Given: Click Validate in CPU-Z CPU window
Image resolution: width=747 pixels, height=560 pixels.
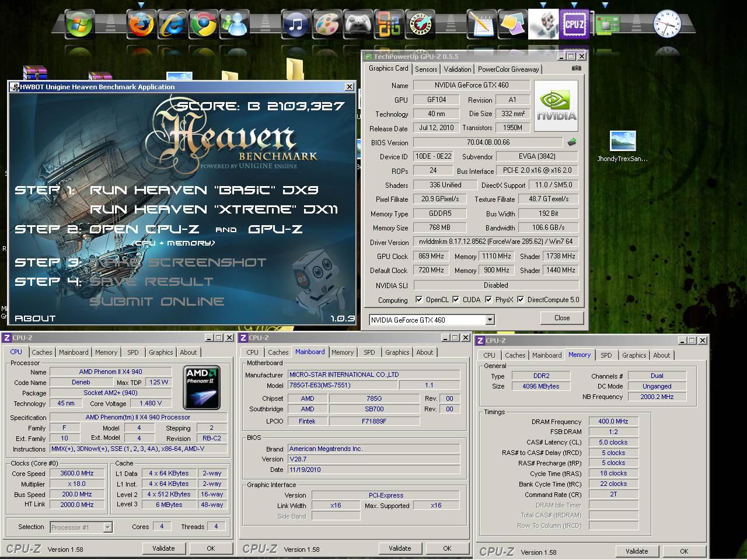Looking at the screenshot, I should 163,548.
